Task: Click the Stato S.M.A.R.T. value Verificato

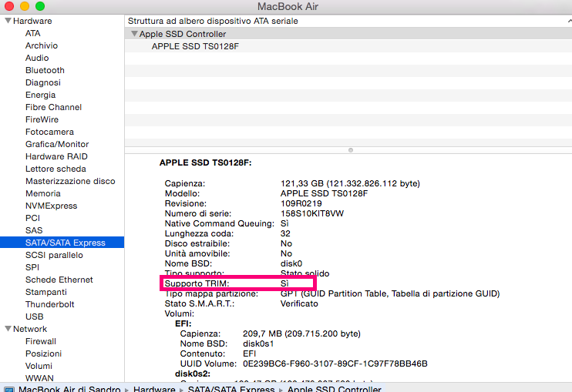Action: (299, 303)
